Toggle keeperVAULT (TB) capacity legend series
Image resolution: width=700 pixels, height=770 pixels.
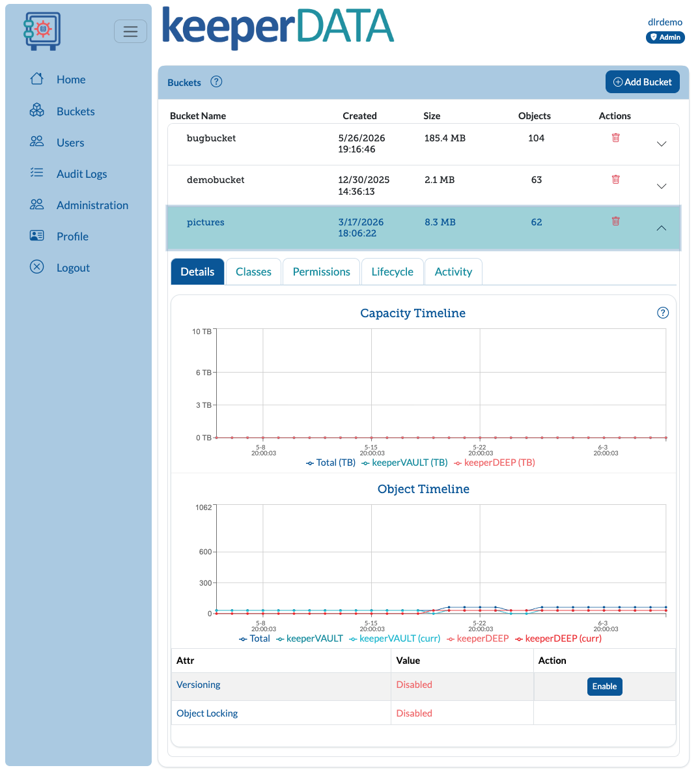click(x=404, y=463)
